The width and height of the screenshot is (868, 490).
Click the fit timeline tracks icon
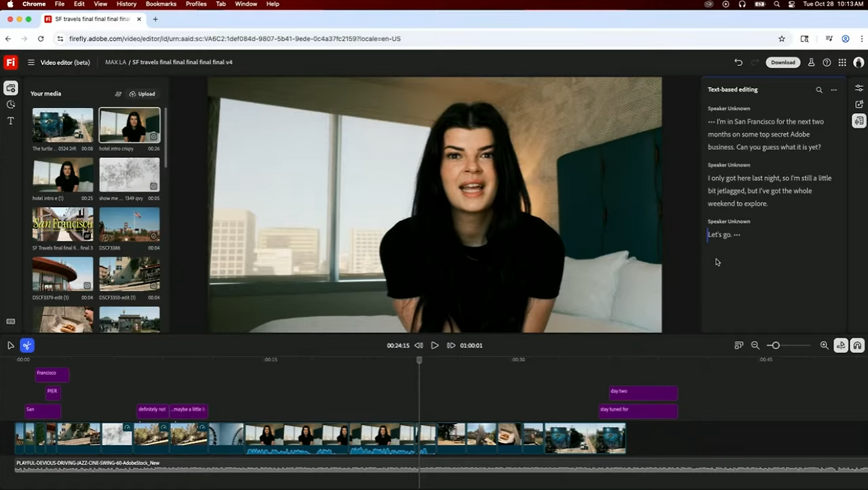[x=739, y=345]
